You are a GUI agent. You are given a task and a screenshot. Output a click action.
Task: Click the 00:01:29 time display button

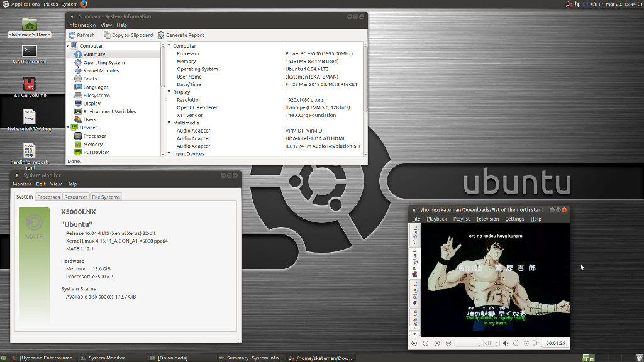coord(555,343)
